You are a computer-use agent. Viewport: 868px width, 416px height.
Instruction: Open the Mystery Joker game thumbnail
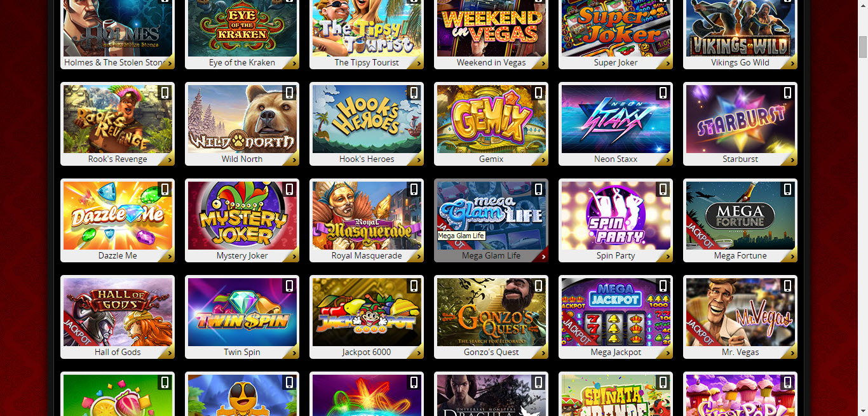click(x=242, y=215)
